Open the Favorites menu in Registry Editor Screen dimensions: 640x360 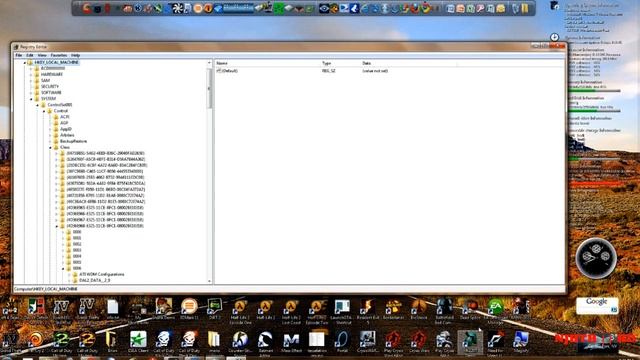pyautogui.click(x=59, y=55)
